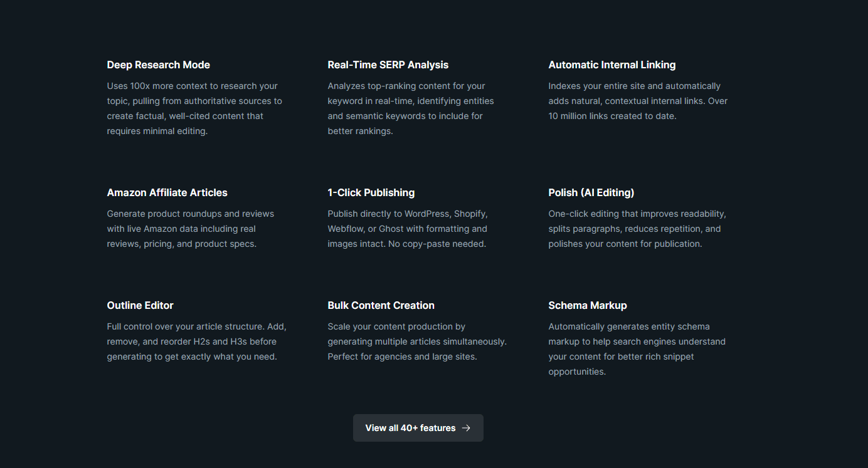Click the arrow icon in the features button
The width and height of the screenshot is (868, 468).
tap(466, 428)
